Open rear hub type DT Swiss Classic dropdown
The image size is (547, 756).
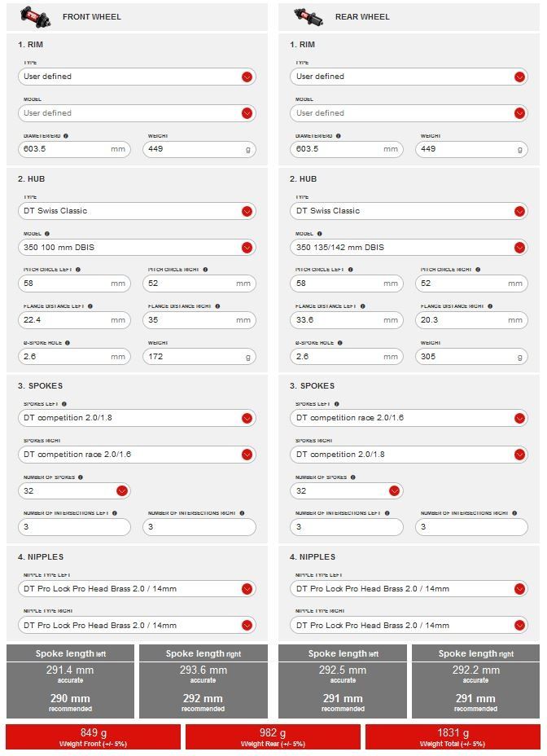click(x=519, y=211)
